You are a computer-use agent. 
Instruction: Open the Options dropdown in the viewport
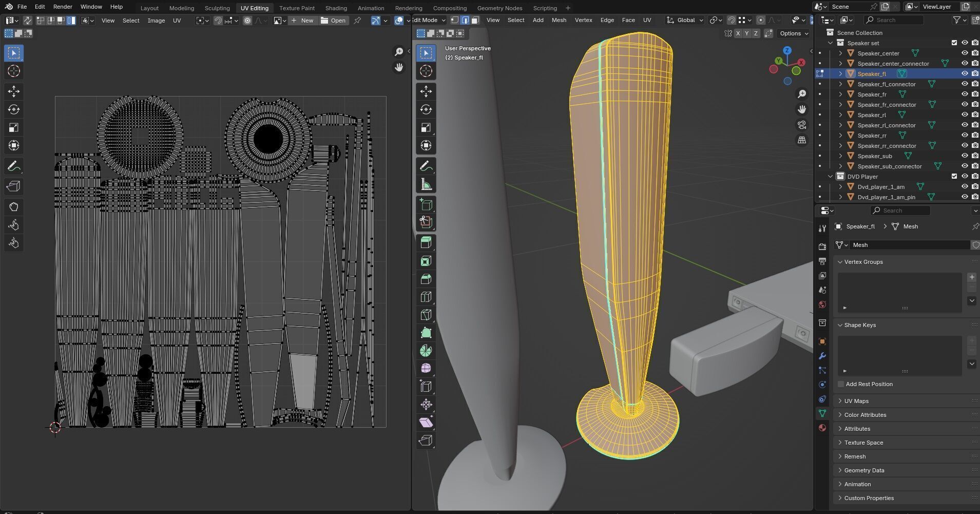[793, 33]
